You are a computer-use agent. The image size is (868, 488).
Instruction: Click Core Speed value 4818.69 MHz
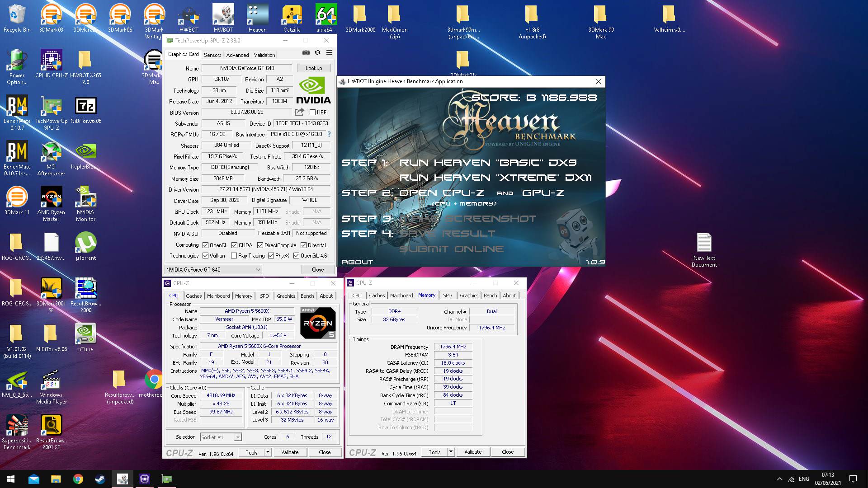click(221, 395)
